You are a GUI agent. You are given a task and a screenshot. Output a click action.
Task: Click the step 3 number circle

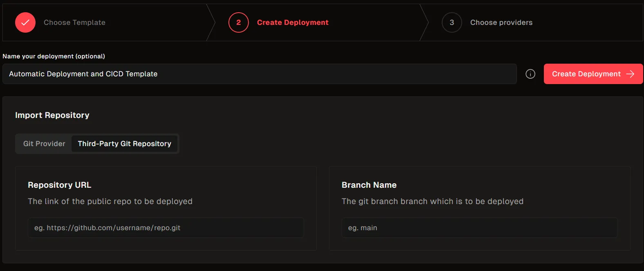click(452, 22)
